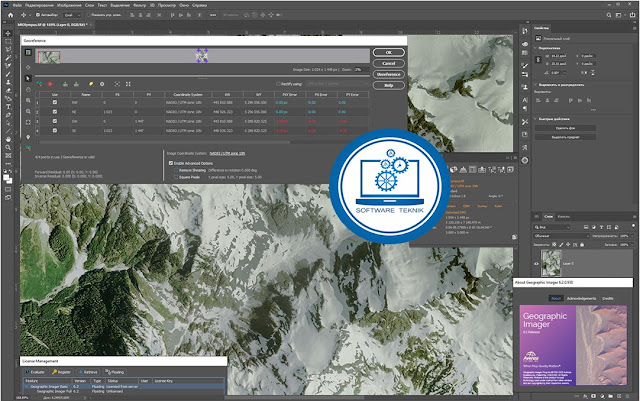
Task: Select the Eraser tool
Action: [8, 91]
